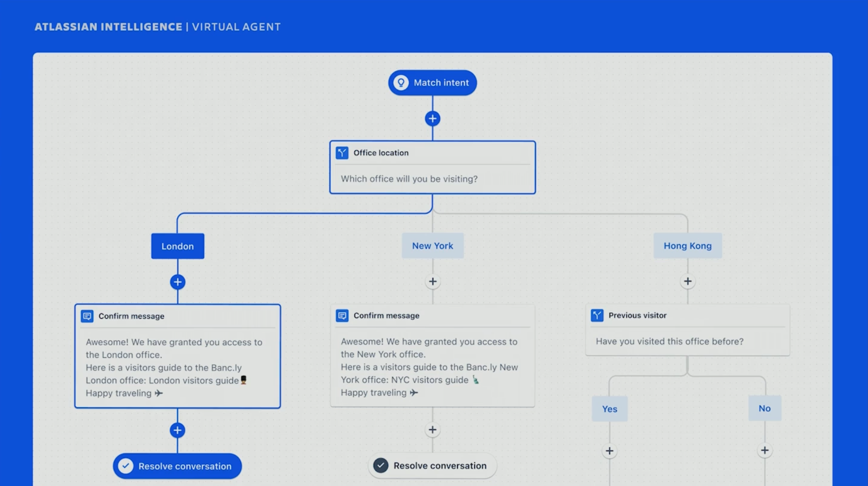Screen dimensions: 868x486
Task: Click the Confirm message icon for London branch
Action: [x=87, y=316]
